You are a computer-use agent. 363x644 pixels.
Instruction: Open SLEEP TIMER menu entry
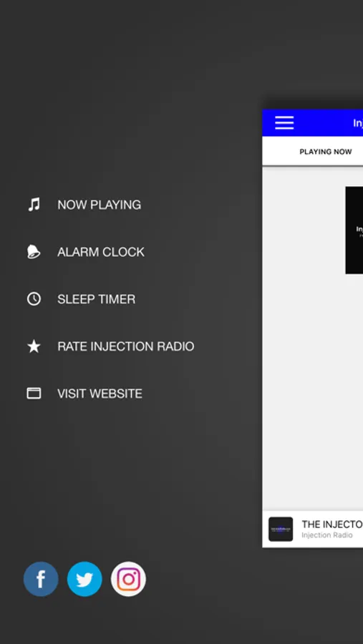[x=96, y=299]
